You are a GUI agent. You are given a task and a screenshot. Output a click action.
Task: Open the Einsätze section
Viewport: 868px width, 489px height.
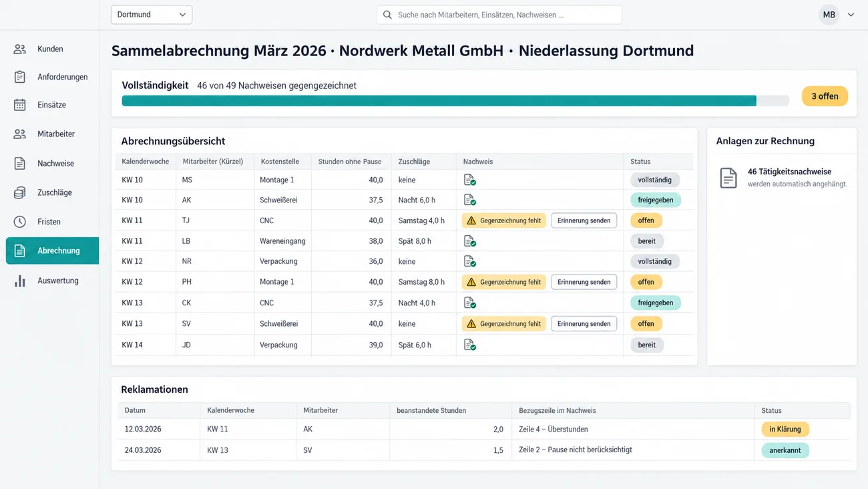(x=52, y=105)
